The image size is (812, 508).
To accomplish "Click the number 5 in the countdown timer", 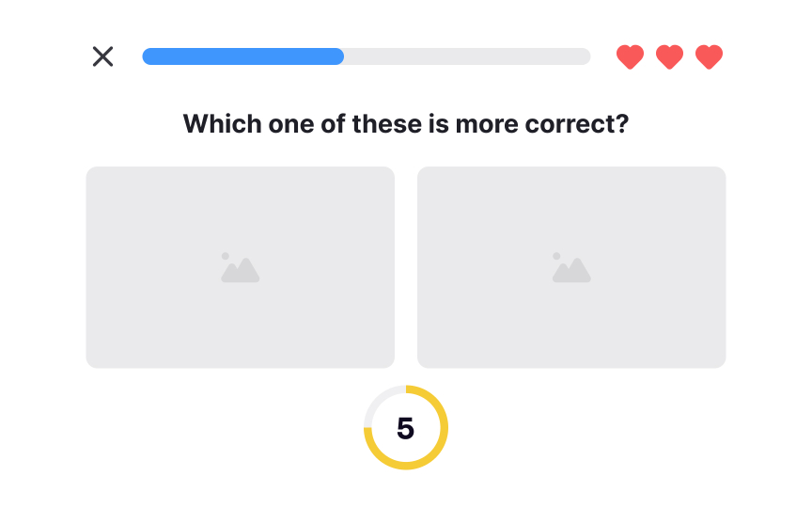I will (x=405, y=428).
